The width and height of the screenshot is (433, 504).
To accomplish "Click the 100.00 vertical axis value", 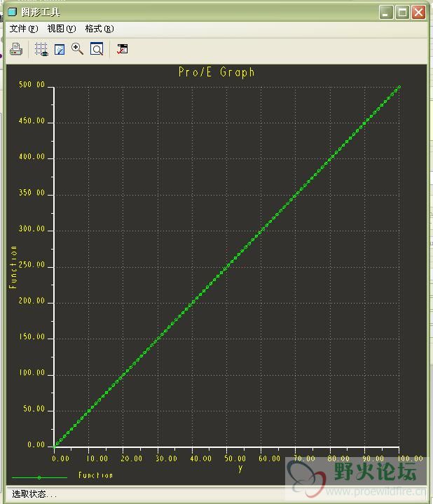I will tap(32, 372).
